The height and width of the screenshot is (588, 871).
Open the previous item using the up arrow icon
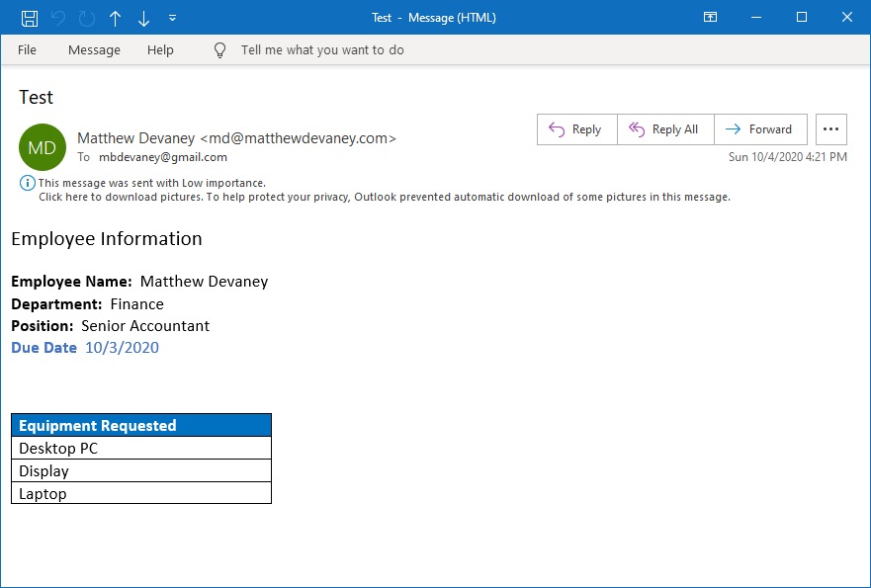tap(115, 17)
